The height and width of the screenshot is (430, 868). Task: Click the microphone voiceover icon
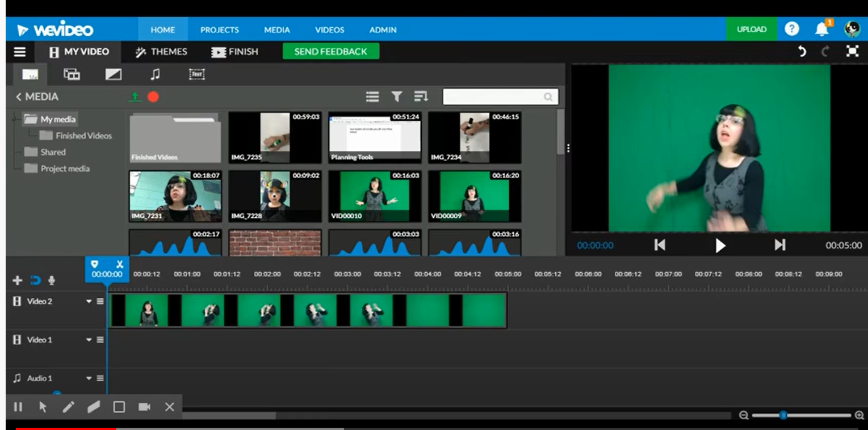tap(52, 280)
